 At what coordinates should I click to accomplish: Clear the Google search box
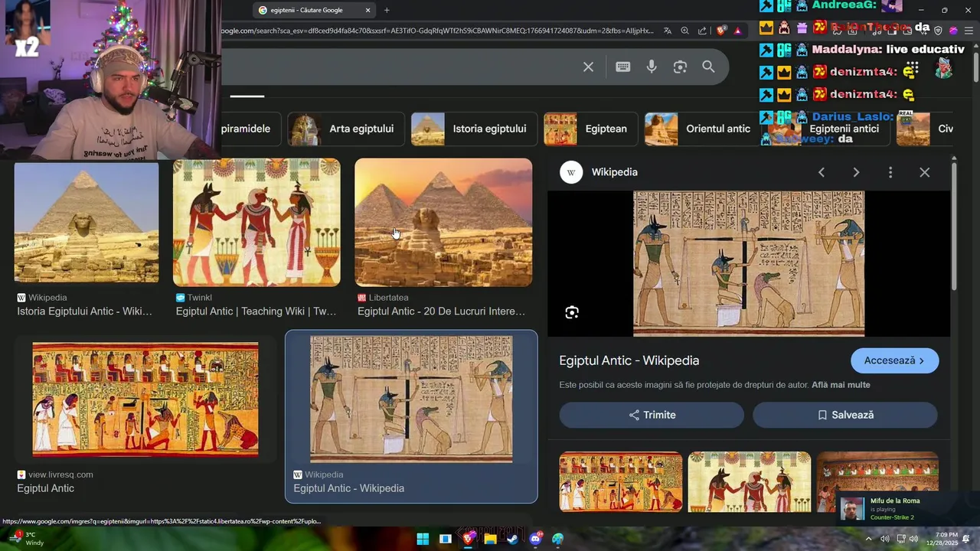(588, 67)
